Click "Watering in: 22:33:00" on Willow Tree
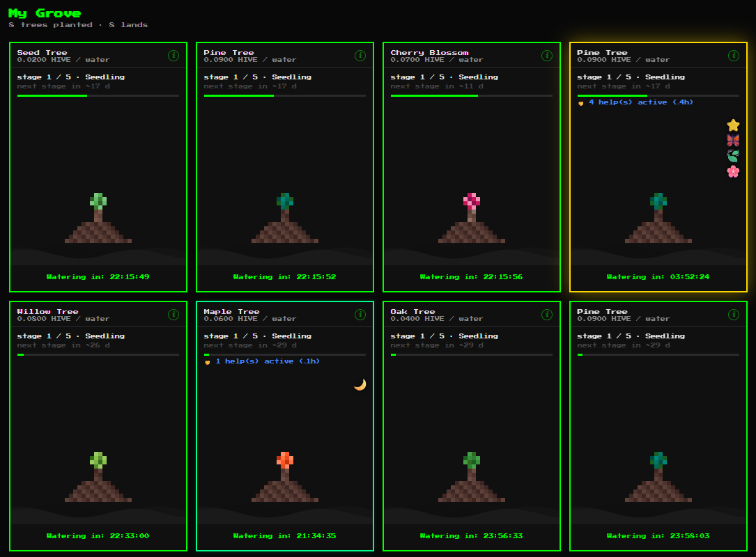Viewport: 756px width, 557px height. (x=98, y=536)
